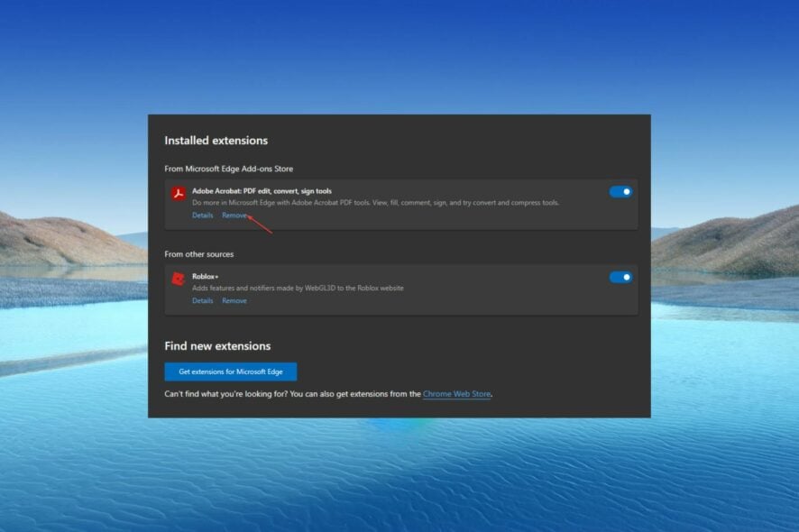Click Get extensions for Microsoft Edge
The height and width of the screenshot is (532, 799).
(x=230, y=371)
